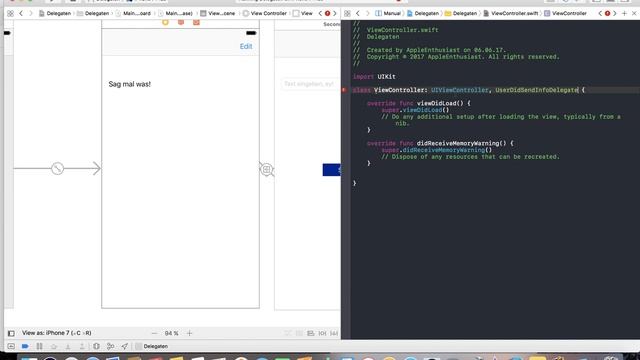Viewport: 640px width, 360px height.
Task: Jump to next issue in assistant editor
Action: click(x=615, y=13)
